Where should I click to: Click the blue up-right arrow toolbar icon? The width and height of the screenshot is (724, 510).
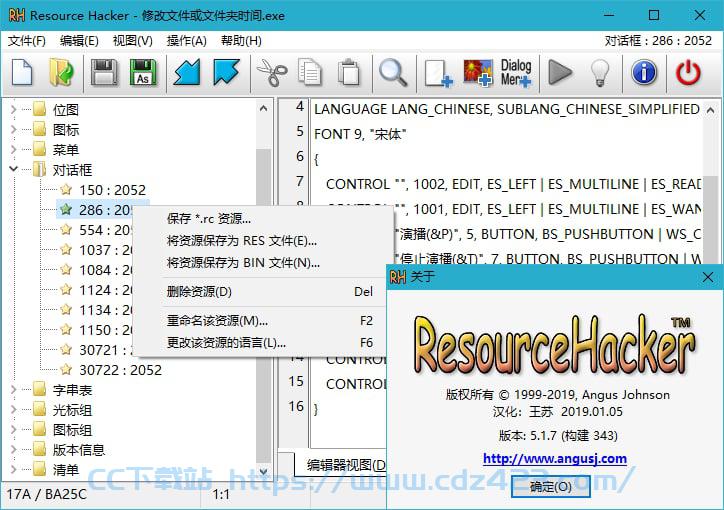coord(226,72)
